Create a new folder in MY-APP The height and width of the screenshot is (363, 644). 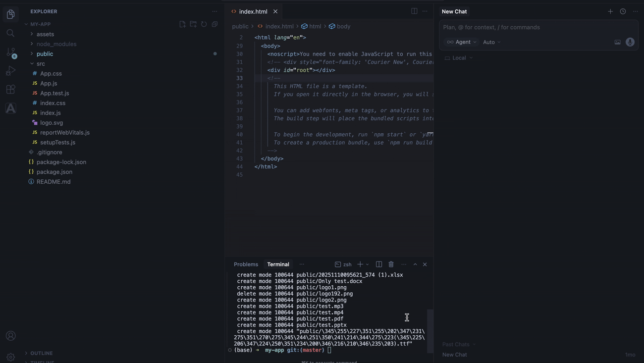tap(193, 24)
